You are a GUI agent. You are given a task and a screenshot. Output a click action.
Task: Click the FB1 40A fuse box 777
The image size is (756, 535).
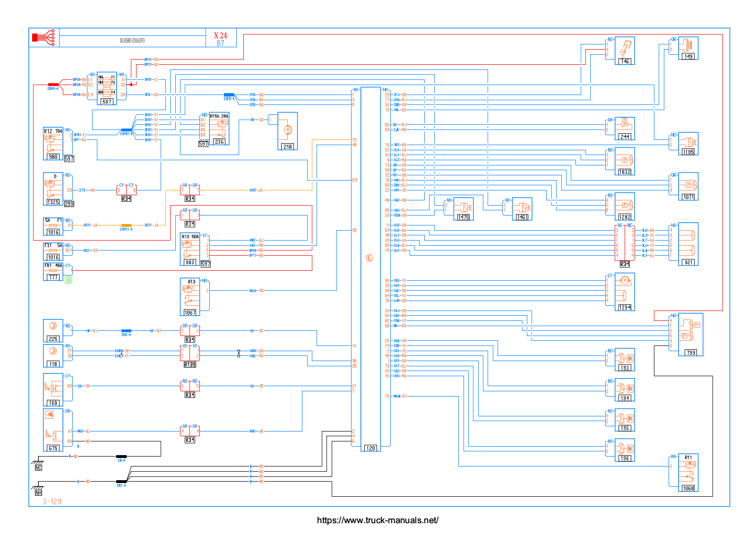tap(53, 272)
